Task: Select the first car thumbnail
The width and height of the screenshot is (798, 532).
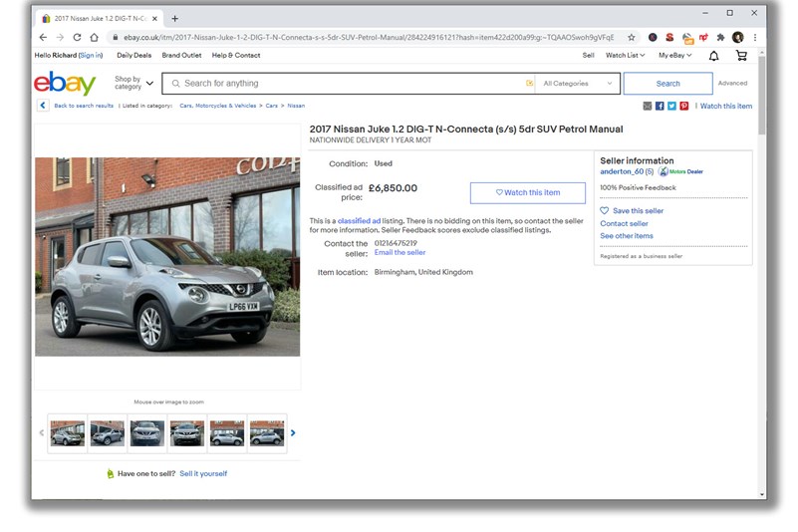Action: 67,433
